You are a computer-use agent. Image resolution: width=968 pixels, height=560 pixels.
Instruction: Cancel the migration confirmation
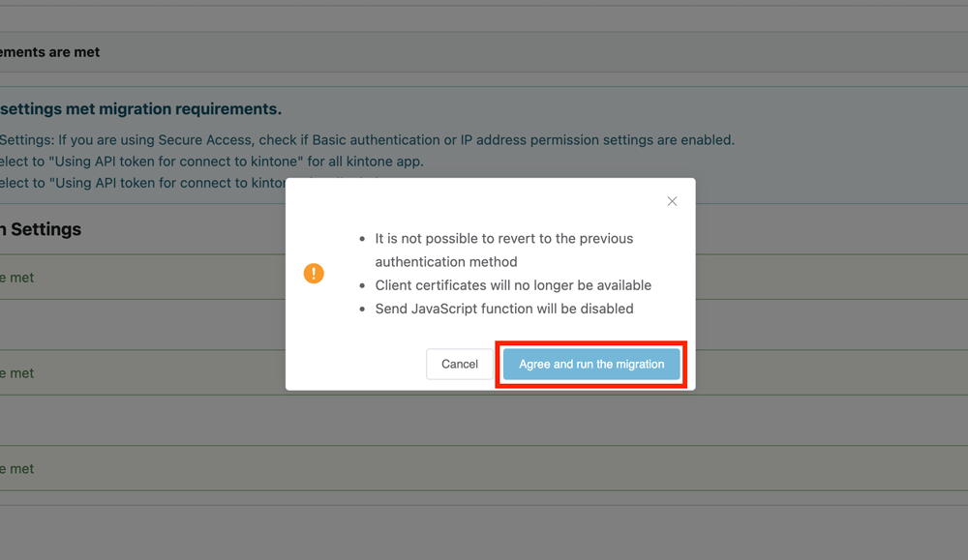459,364
